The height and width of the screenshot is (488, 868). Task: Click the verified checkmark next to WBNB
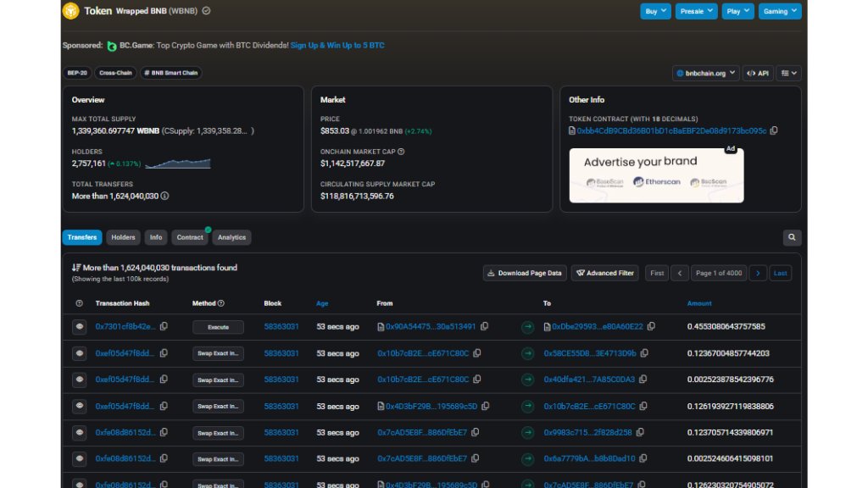click(207, 10)
